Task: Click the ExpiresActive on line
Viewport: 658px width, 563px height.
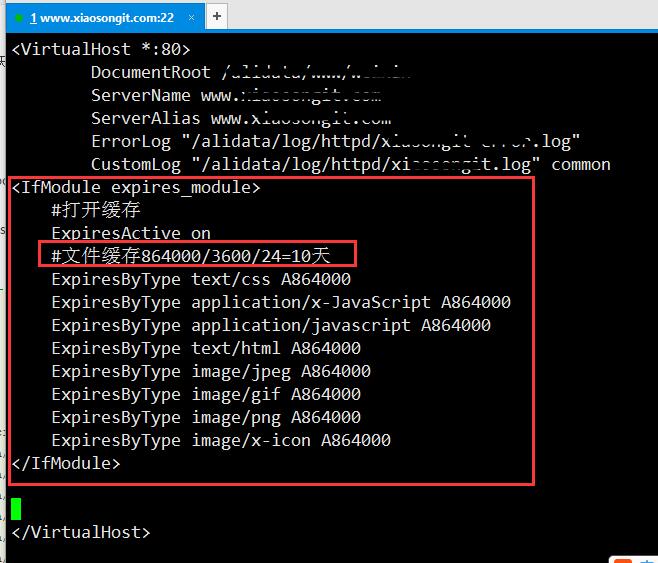Action: [x=131, y=233]
